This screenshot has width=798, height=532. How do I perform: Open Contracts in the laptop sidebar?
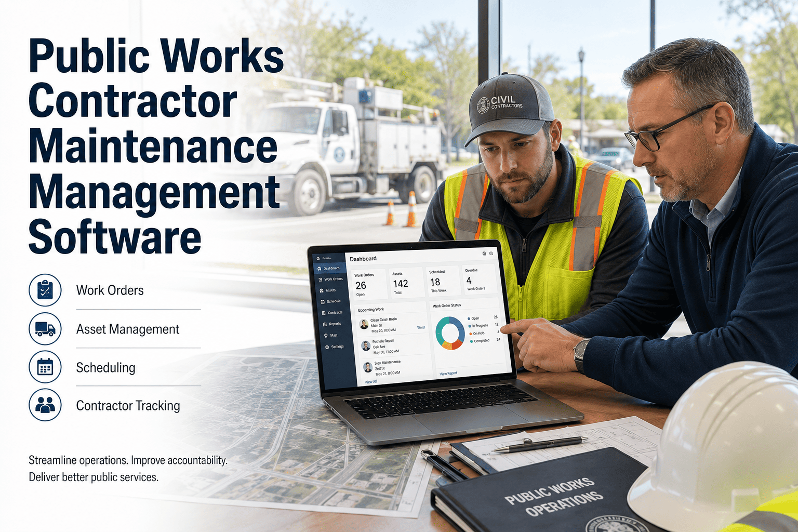point(332,313)
